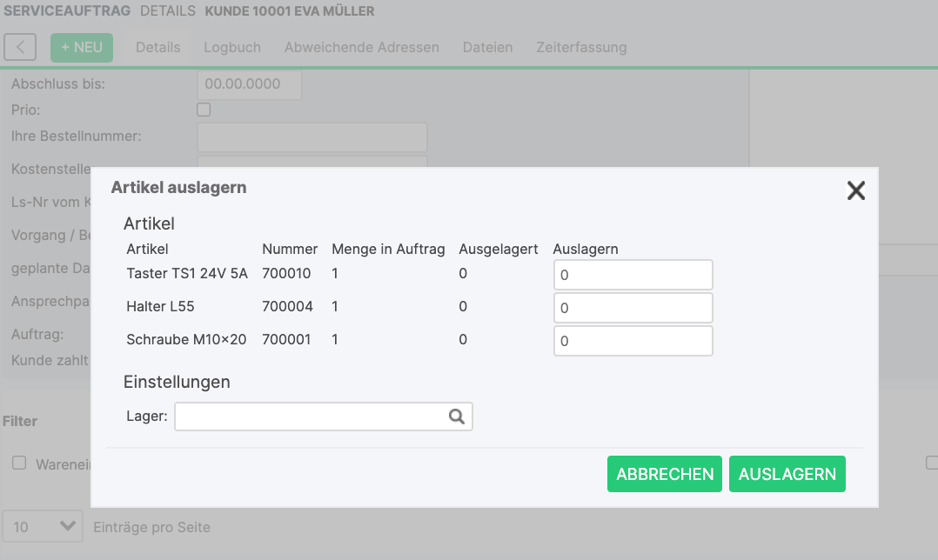Screen dimensions: 938x560
Task: Open the Details tab
Action: (x=157, y=47)
